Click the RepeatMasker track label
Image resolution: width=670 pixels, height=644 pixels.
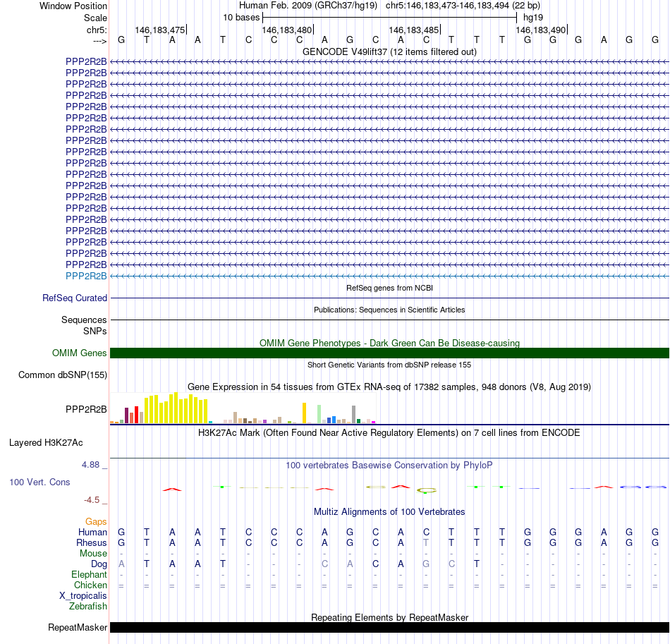pos(78,627)
